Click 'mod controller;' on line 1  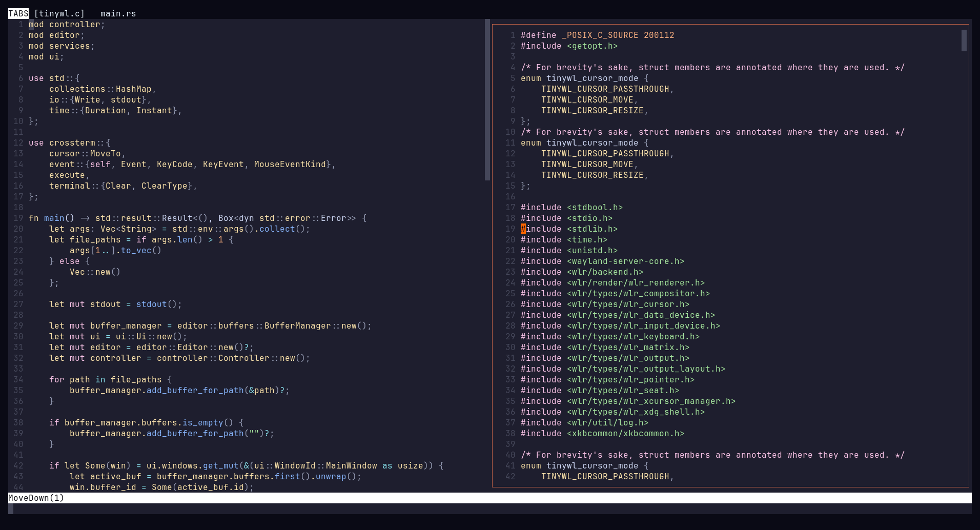pos(67,24)
